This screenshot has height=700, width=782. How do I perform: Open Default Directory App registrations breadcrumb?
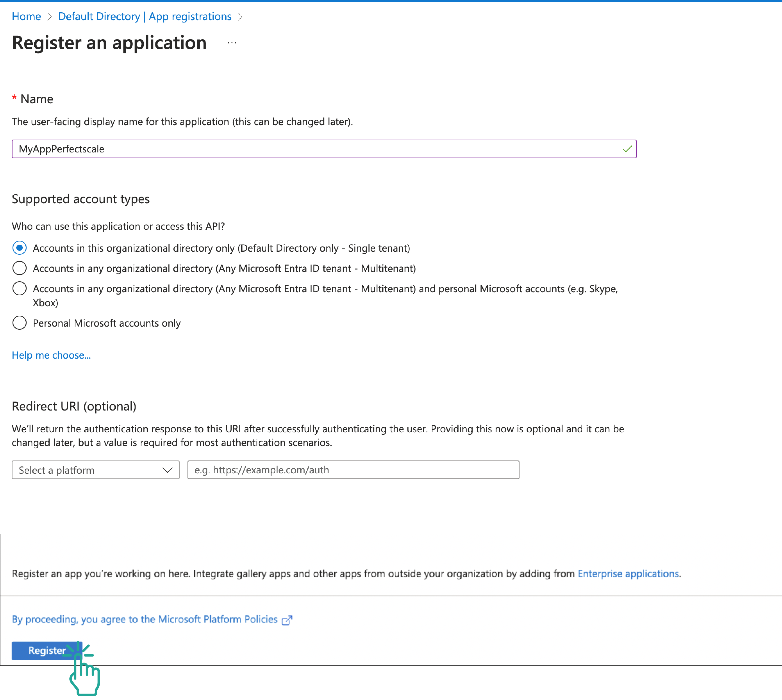(145, 17)
